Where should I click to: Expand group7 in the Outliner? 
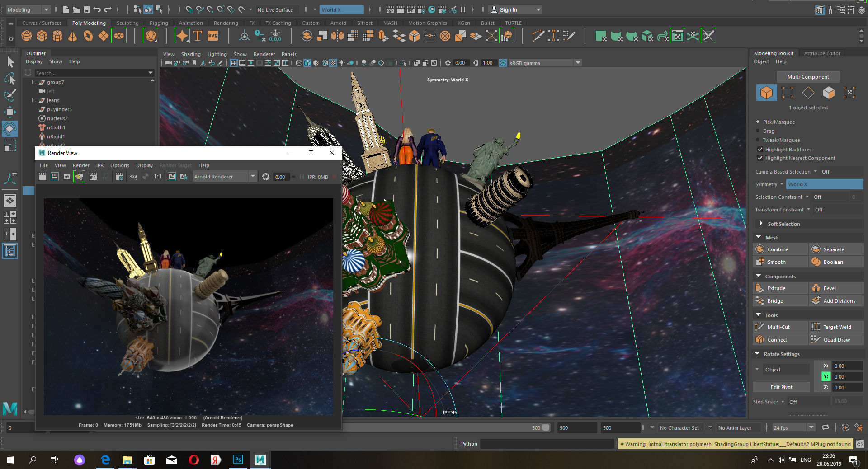(x=34, y=82)
